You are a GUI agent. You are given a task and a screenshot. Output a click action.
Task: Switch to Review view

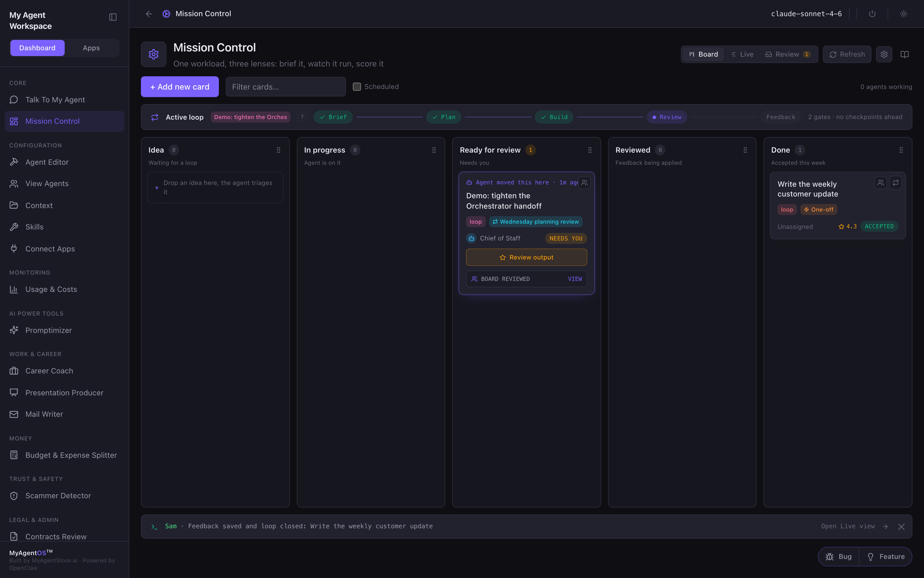788,54
